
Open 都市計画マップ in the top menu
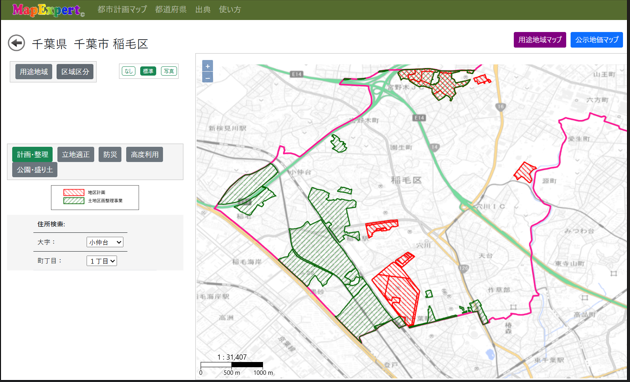122,10
